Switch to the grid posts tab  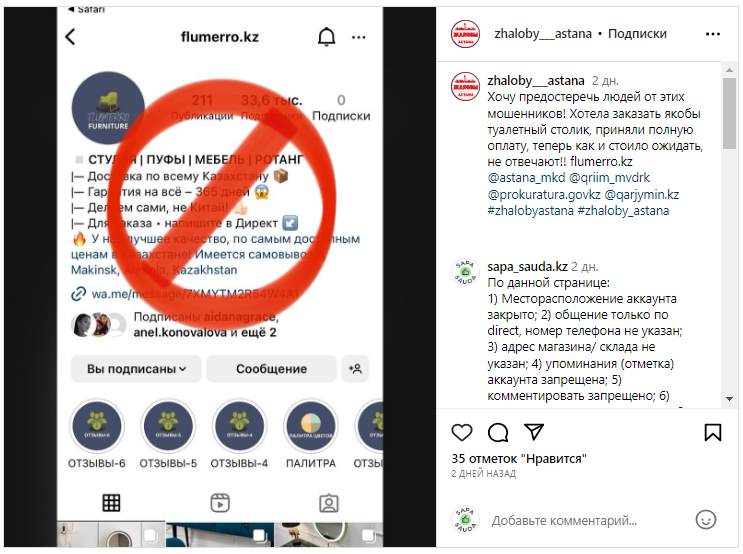[111, 503]
